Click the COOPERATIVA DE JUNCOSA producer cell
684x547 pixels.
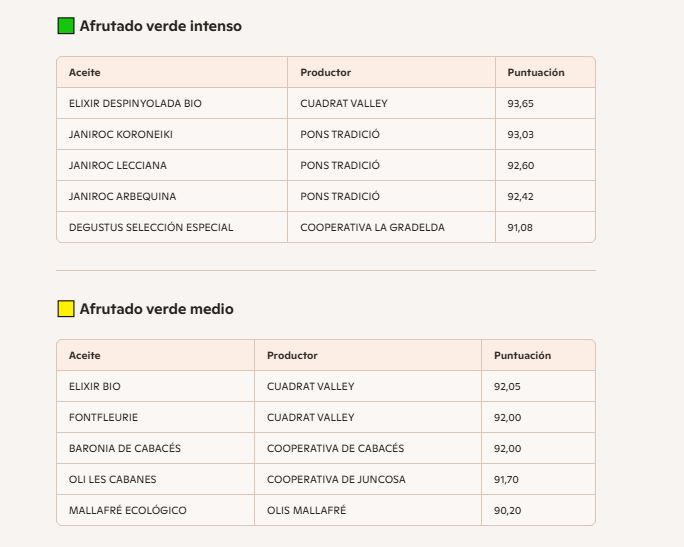coord(336,480)
